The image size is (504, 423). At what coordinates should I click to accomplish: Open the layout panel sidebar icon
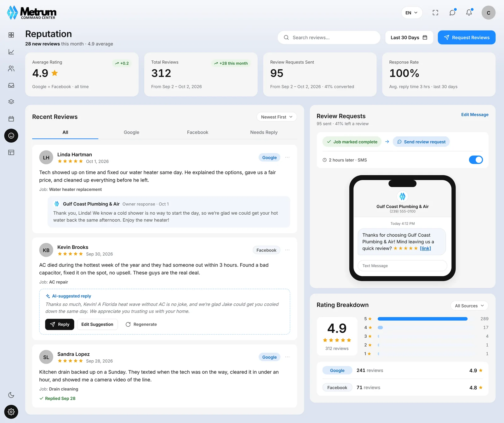(x=11, y=152)
